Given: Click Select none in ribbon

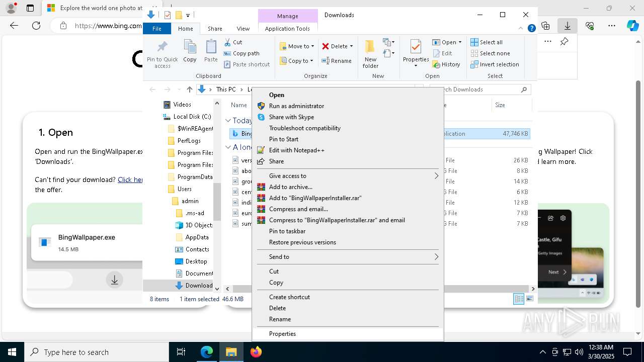Looking at the screenshot, I should (490, 53).
